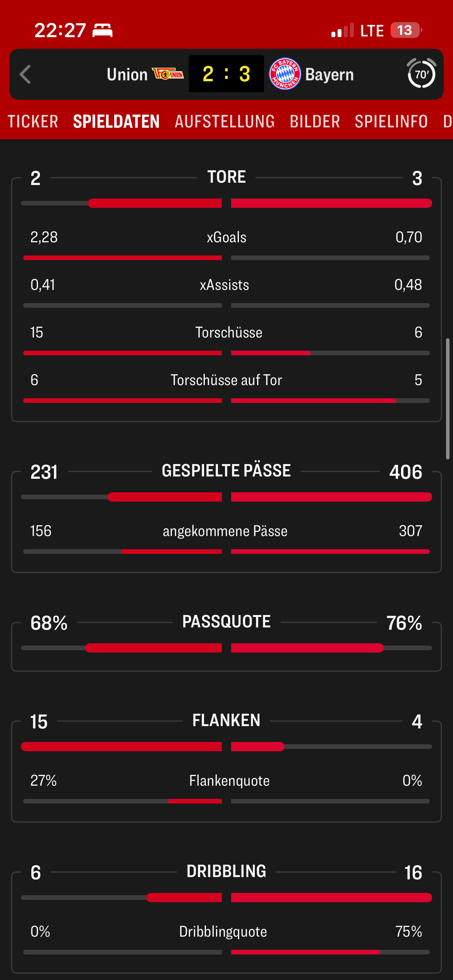The height and width of the screenshot is (980, 453).
Task: Tap the Bayern team name
Action: 329,74
